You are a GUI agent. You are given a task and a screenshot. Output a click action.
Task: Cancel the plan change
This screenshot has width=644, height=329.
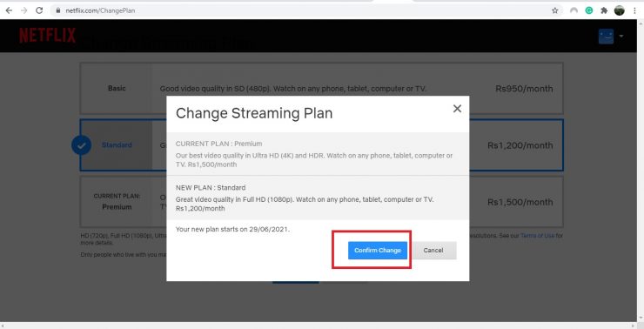pos(433,250)
